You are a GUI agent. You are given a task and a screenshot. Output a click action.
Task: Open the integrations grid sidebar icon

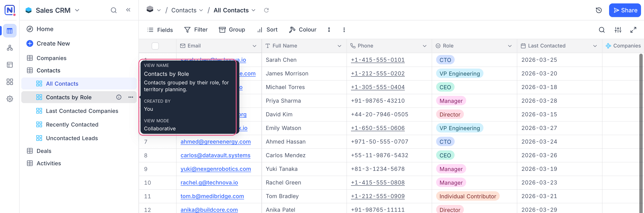click(x=10, y=82)
